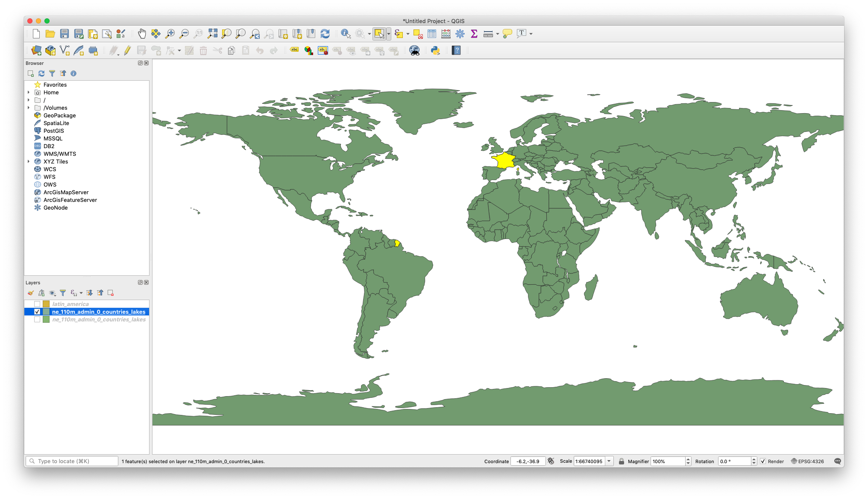The width and height of the screenshot is (868, 499).
Task: Click Expand All icon in Layers panel
Action: click(89, 293)
